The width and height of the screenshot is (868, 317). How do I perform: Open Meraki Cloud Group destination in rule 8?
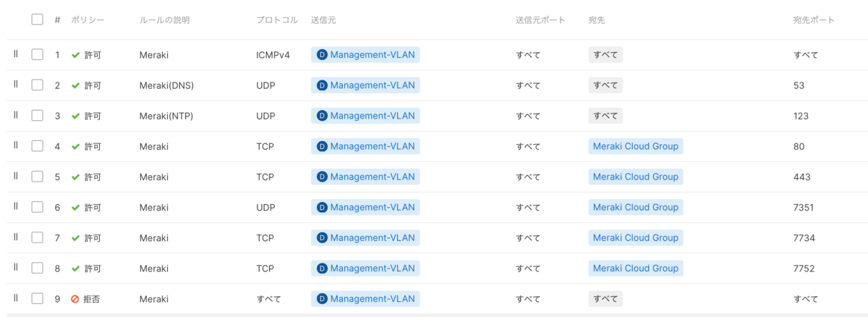636,268
